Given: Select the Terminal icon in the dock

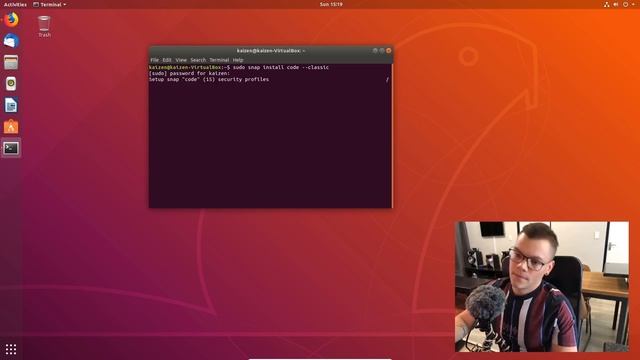Looking at the screenshot, I should pos(11,148).
